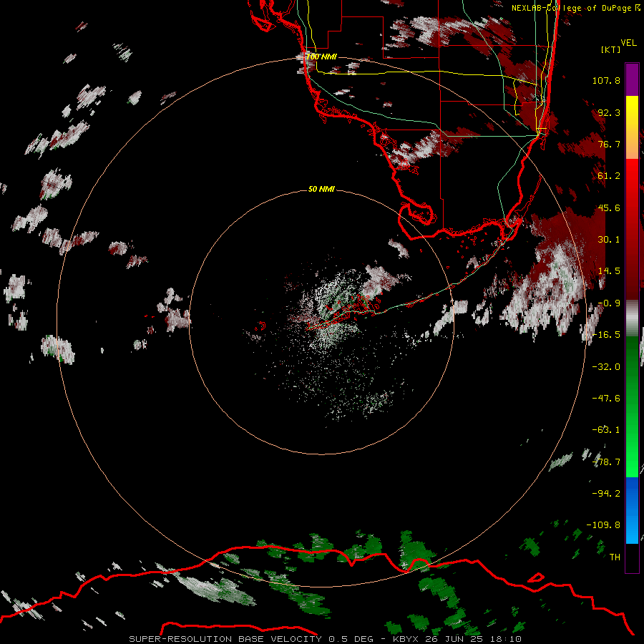The image size is (644, 644).
Task: Click the -109.8 velocity scale value
Action: click(x=603, y=525)
